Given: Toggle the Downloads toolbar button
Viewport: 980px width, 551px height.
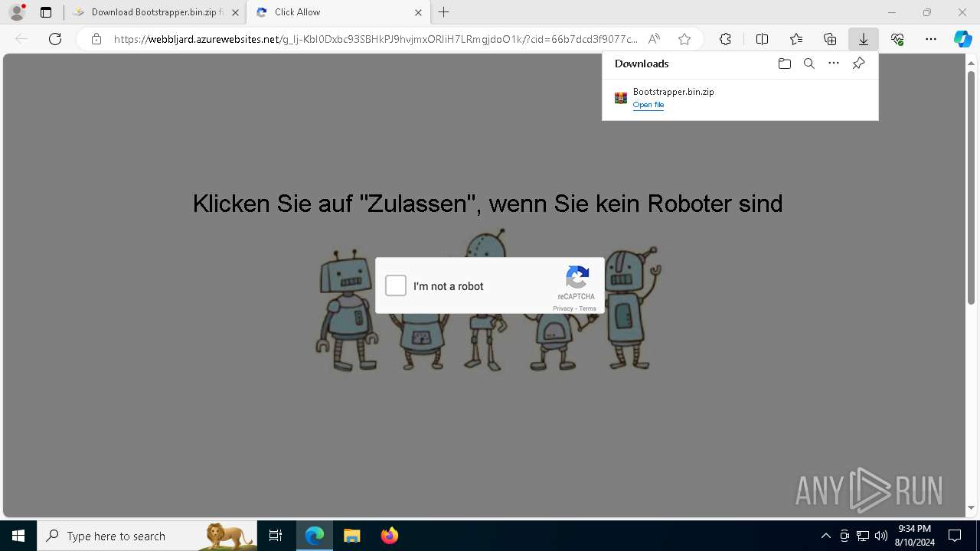Looking at the screenshot, I should point(864,39).
